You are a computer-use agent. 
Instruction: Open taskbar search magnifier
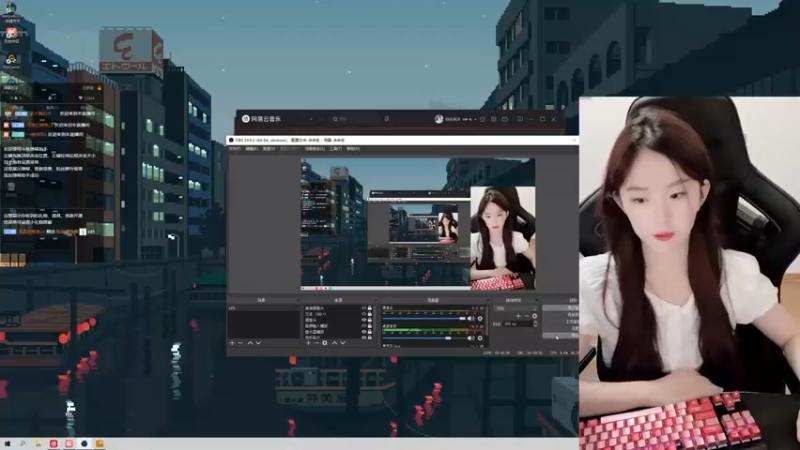click(22, 444)
